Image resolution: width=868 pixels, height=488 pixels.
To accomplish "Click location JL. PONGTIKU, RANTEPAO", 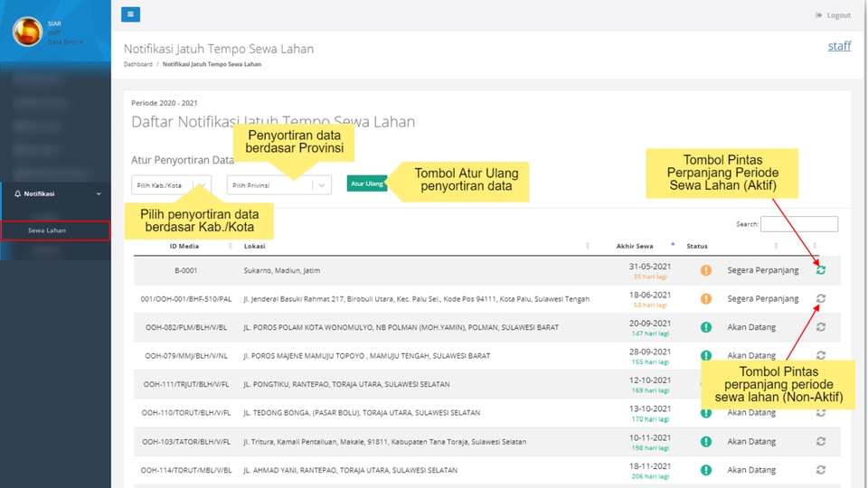I will (346, 384).
